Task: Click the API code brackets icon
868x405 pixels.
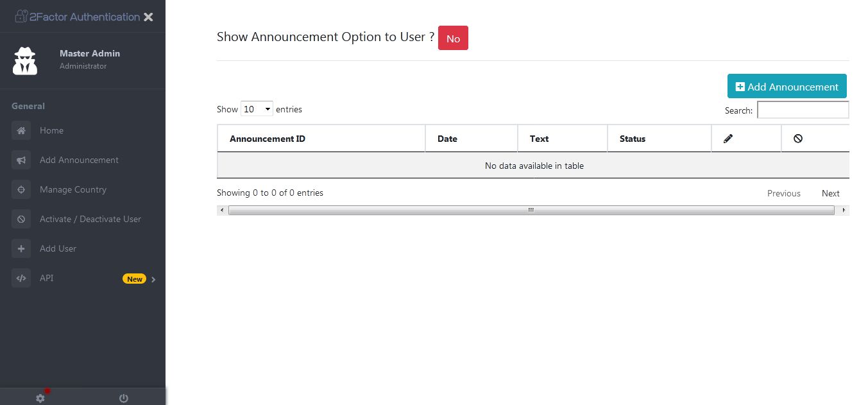Action: point(21,279)
